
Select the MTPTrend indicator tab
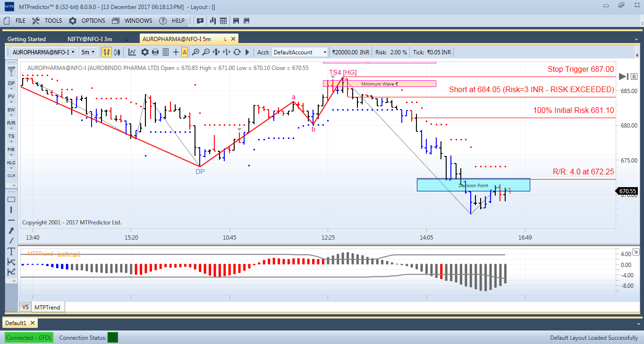click(48, 307)
